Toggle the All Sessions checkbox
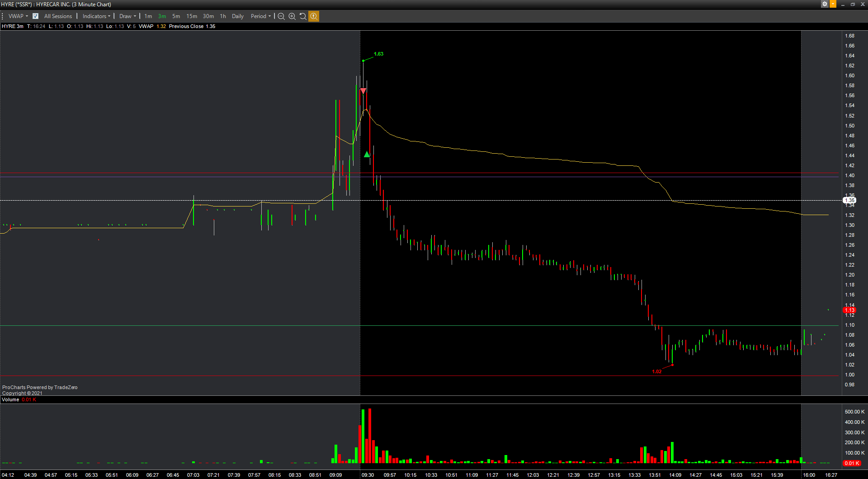The height and width of the screenshot is (479, 868). tap(36, 16)
